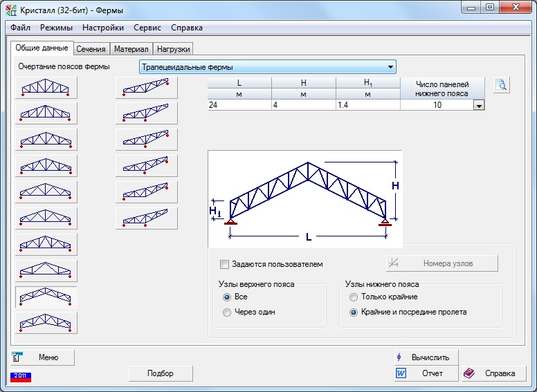The image size is (537, 392).
Task: Select the second gable truss scheme in the left column
Action: pos(46,113)
